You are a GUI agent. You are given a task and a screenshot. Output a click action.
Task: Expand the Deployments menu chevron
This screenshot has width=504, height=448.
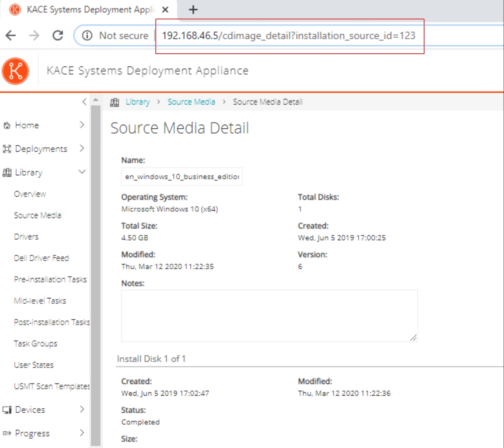tap(82, 148)
